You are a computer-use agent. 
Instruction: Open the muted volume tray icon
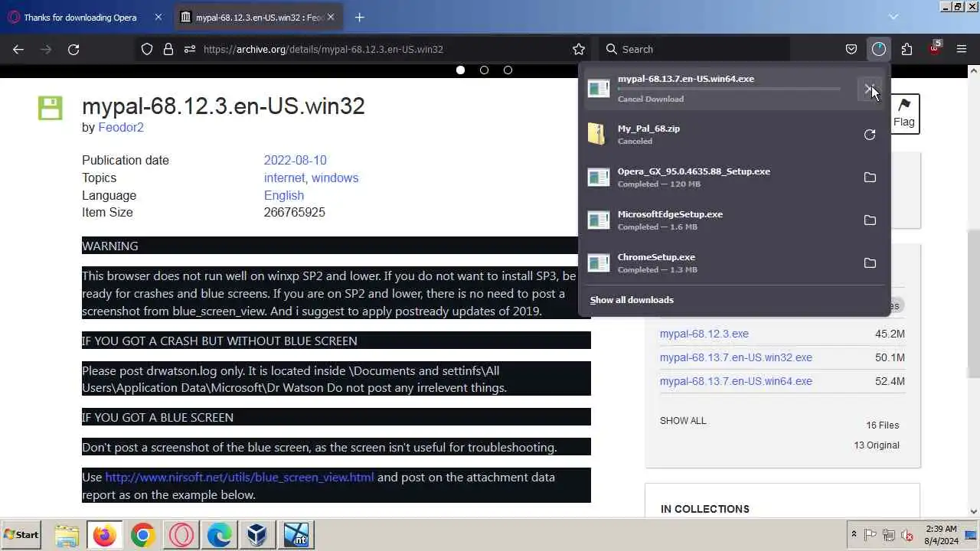pos(907,535)
